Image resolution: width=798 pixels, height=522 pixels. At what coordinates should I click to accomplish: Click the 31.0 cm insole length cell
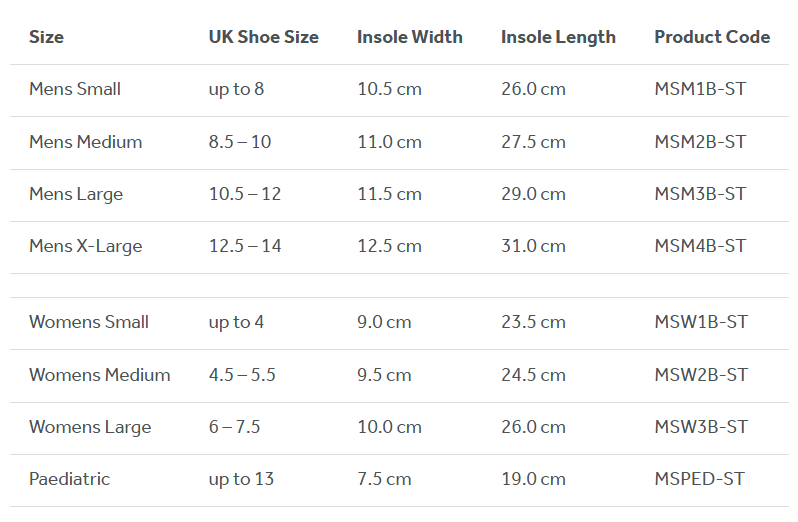533,246
